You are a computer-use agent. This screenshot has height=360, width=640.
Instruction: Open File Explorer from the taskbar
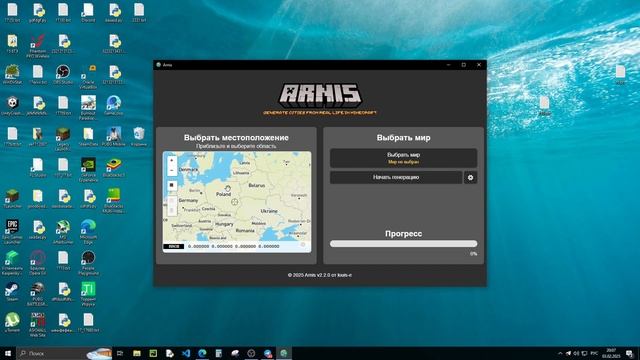[x=137, y=353]
